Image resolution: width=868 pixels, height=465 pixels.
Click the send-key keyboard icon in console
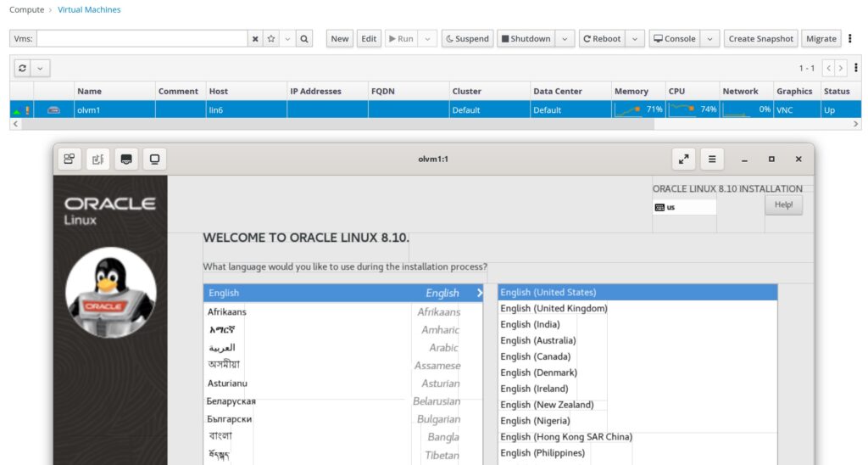[x=126, y=159]
